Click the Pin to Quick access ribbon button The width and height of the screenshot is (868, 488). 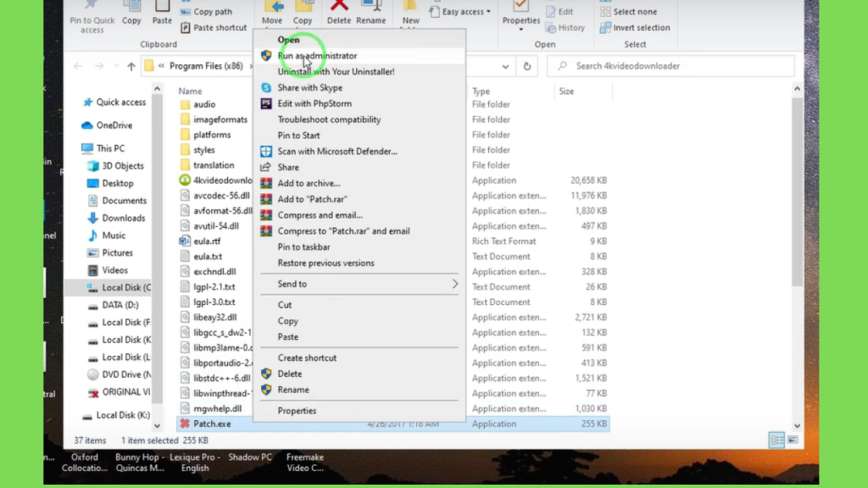coord(92,17)
